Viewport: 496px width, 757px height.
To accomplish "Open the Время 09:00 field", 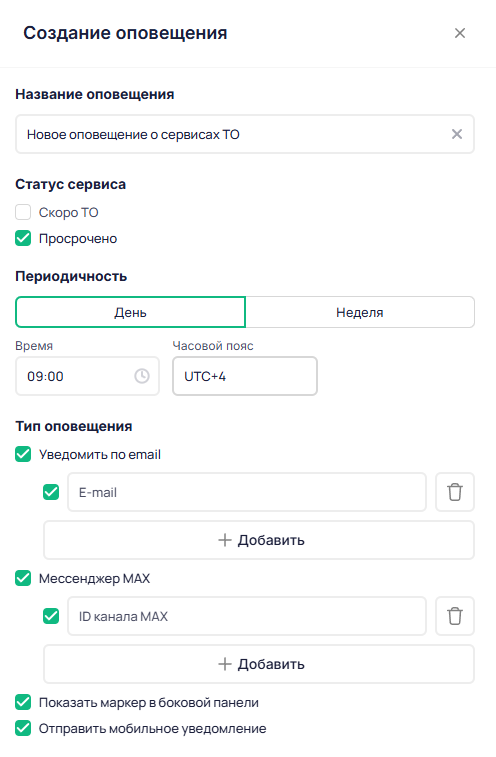I will pyautogui.click(x=87, y=376).
